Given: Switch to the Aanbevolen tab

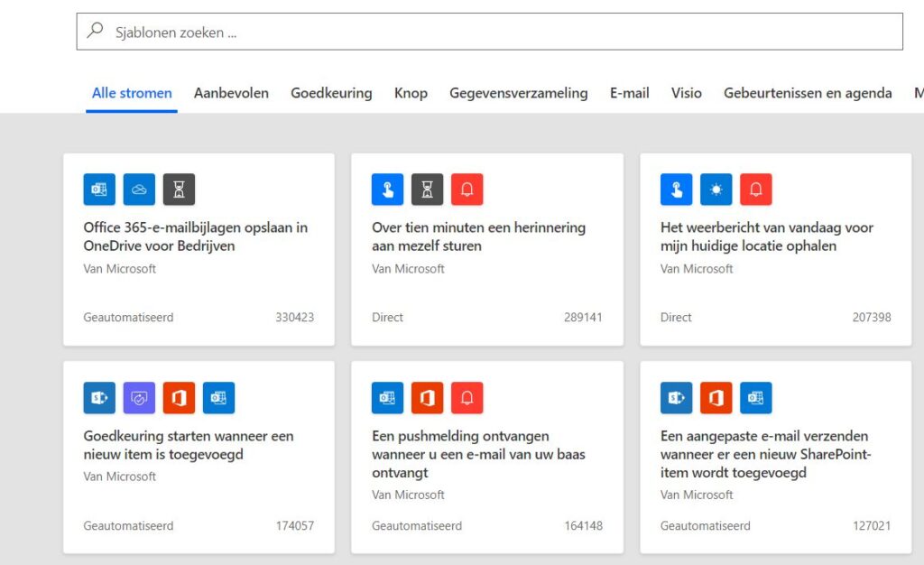Looking at the screenshot, I should pyautogui.click(x=231, y=93).
